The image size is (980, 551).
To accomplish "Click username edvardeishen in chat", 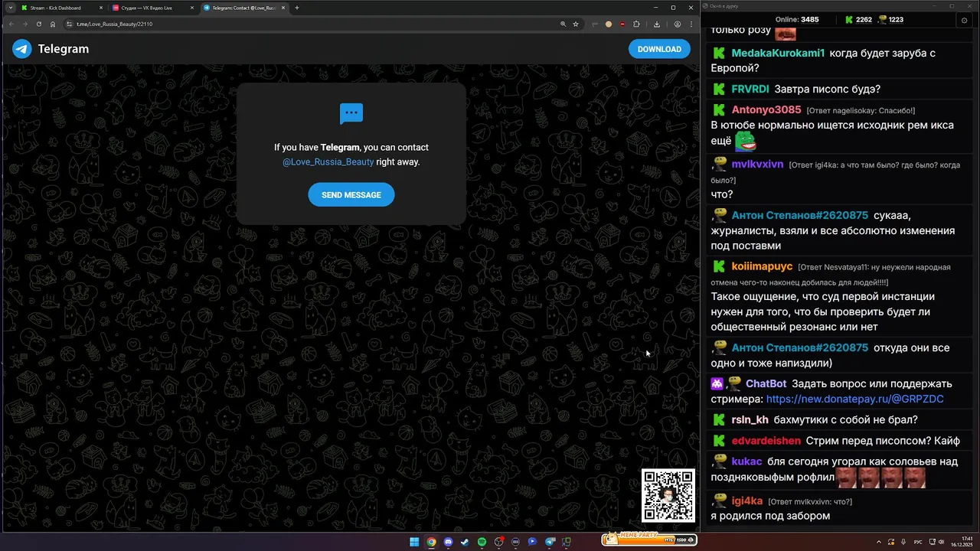I will 766,441.
